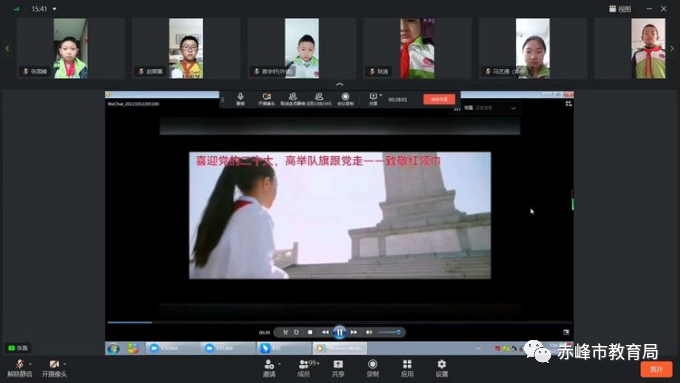This screenshot has width=681, height=383.
Task: Open the Apps (应用) grid icon
Action: (407, 368)
